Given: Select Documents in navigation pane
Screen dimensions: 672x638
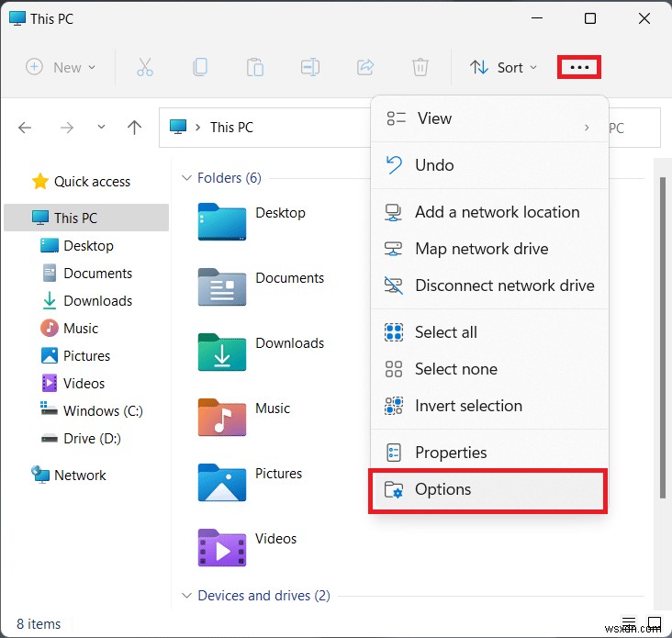Looking at the screenshot, I should pyautogui.click(x=87, y=273).
